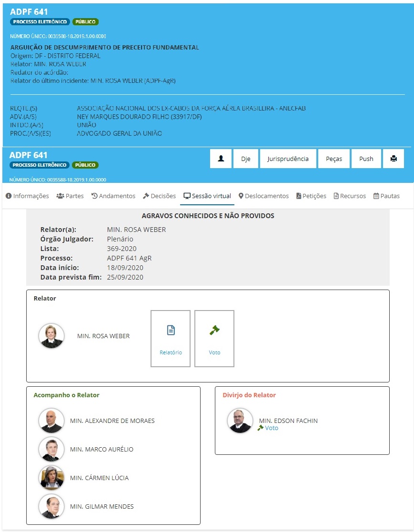
Task: Click the Jurisprudência button
Action: click(x=288, y=159)
